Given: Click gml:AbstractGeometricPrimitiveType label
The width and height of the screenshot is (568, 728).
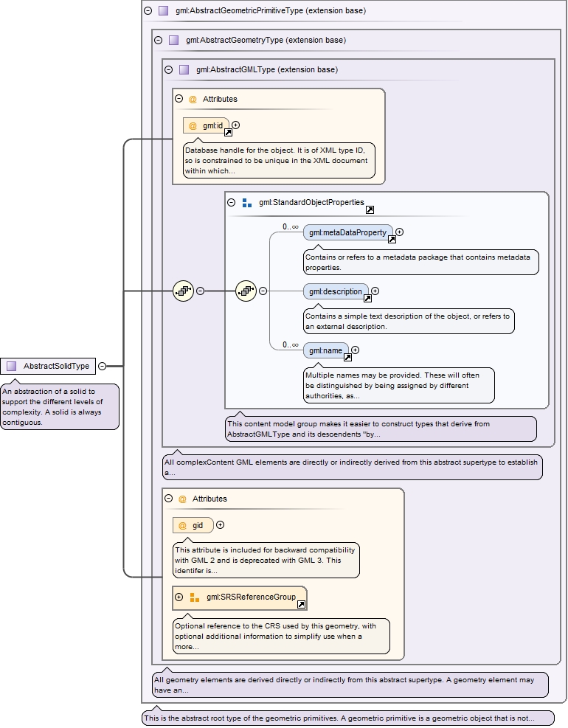Looking at the screenshot, I should click(x=271, y=10).
